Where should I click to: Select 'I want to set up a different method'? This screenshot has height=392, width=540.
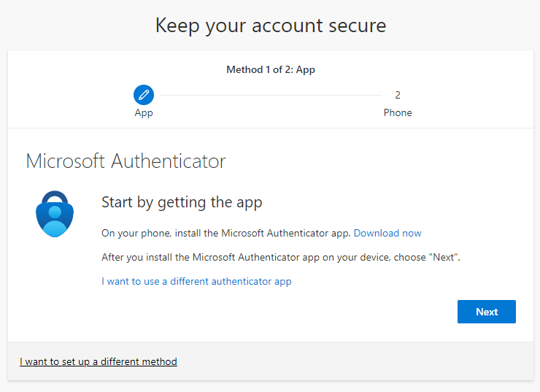pos(99,361)
